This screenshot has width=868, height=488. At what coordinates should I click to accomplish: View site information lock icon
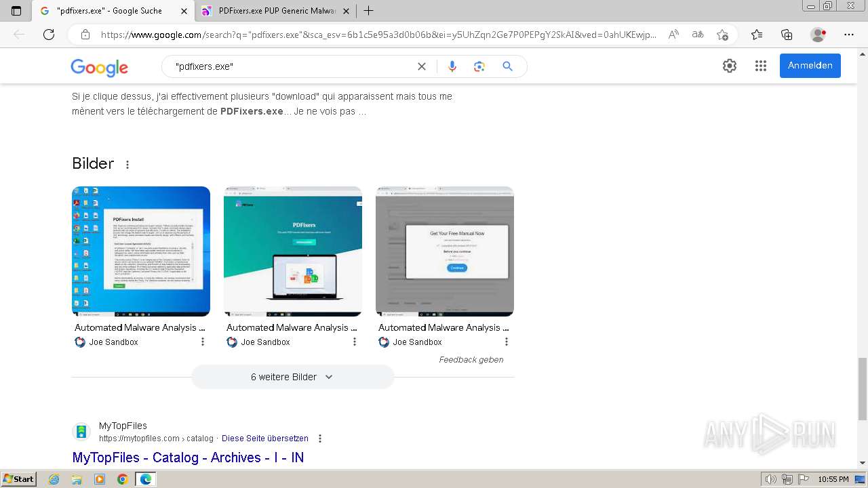click(85, 35)
